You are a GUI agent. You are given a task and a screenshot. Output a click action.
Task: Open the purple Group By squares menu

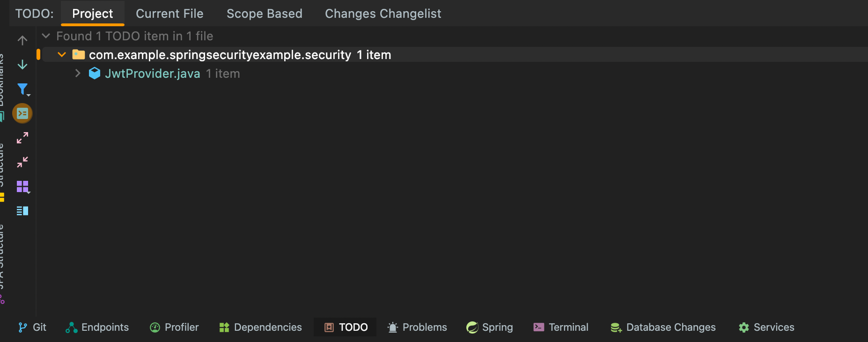click(22, 186)
